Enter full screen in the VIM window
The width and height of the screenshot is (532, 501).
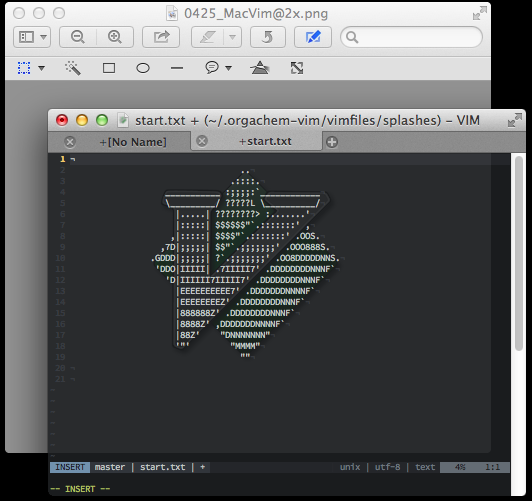coord(515,120)
